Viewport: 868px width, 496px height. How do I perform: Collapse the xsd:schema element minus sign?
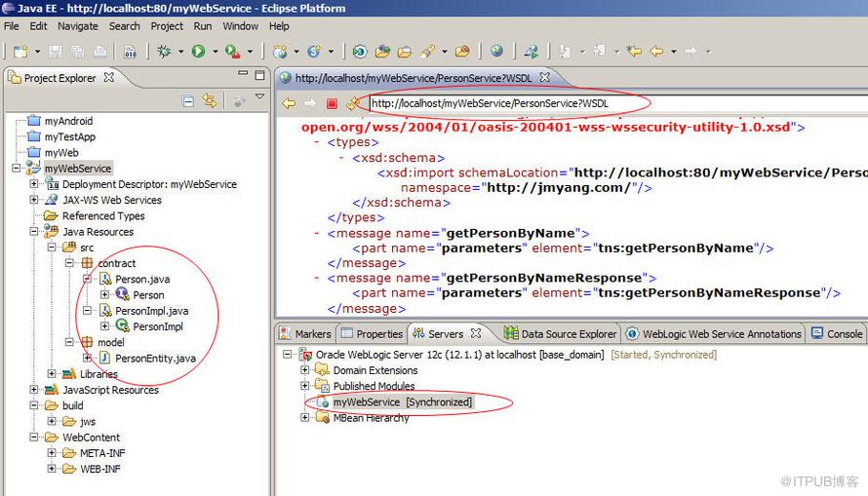(341, 158)
